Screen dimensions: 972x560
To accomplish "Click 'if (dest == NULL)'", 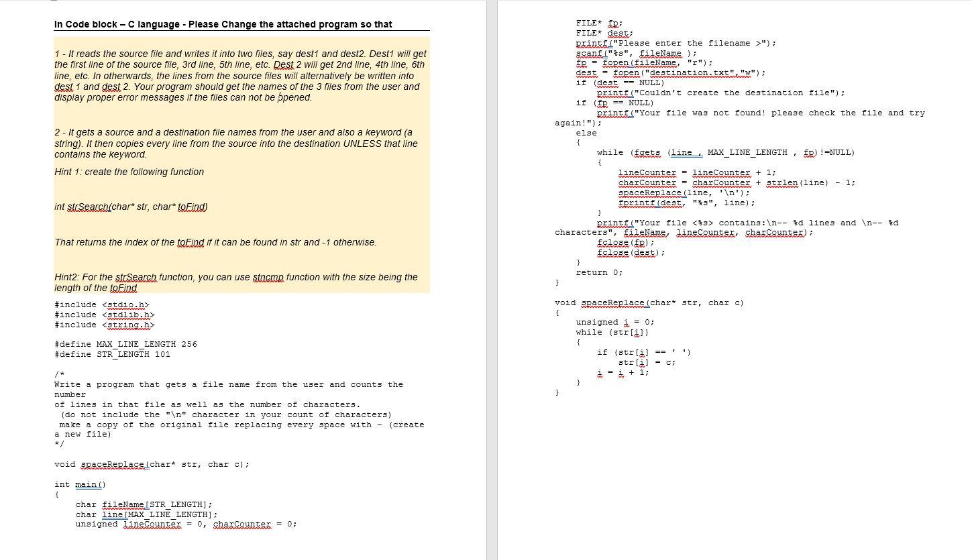I will click(x=620, y=82).
